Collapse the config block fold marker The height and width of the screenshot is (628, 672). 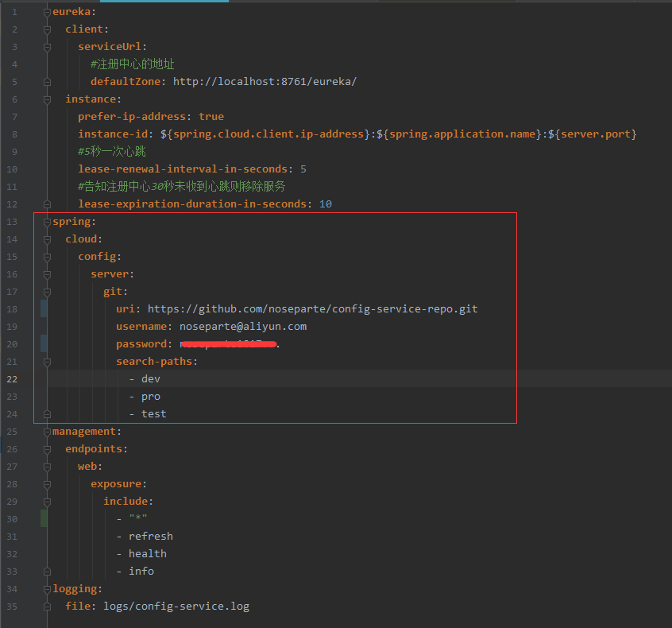[x=47, y=257]
